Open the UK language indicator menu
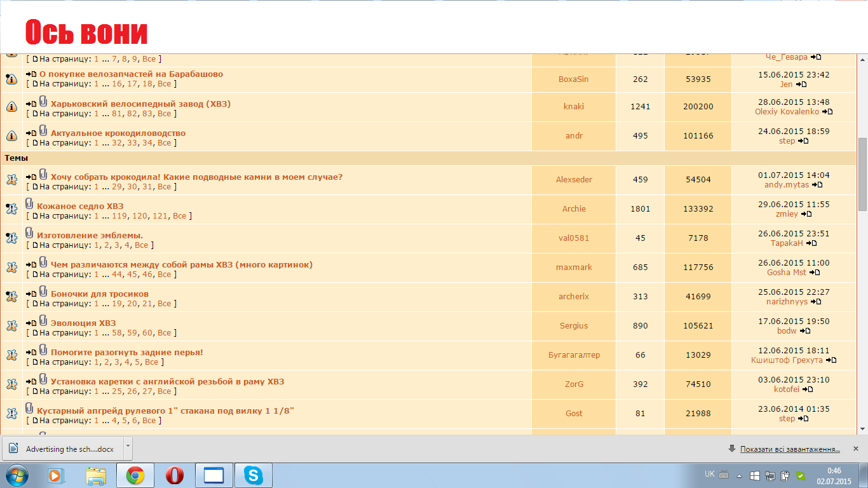The height and width of the screenshot is (488, 868). click(x=709, y=474)
